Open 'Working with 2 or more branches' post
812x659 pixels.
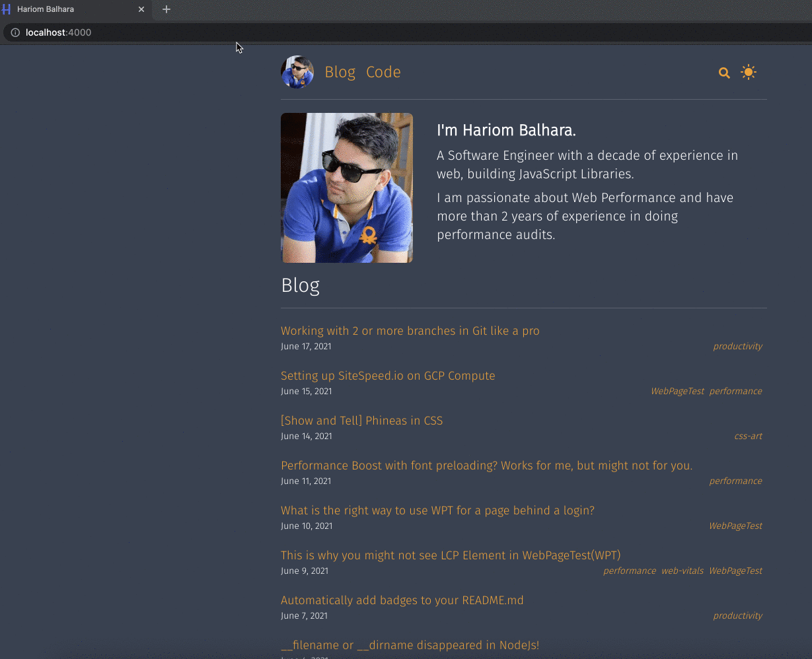(x=410, y=331)
